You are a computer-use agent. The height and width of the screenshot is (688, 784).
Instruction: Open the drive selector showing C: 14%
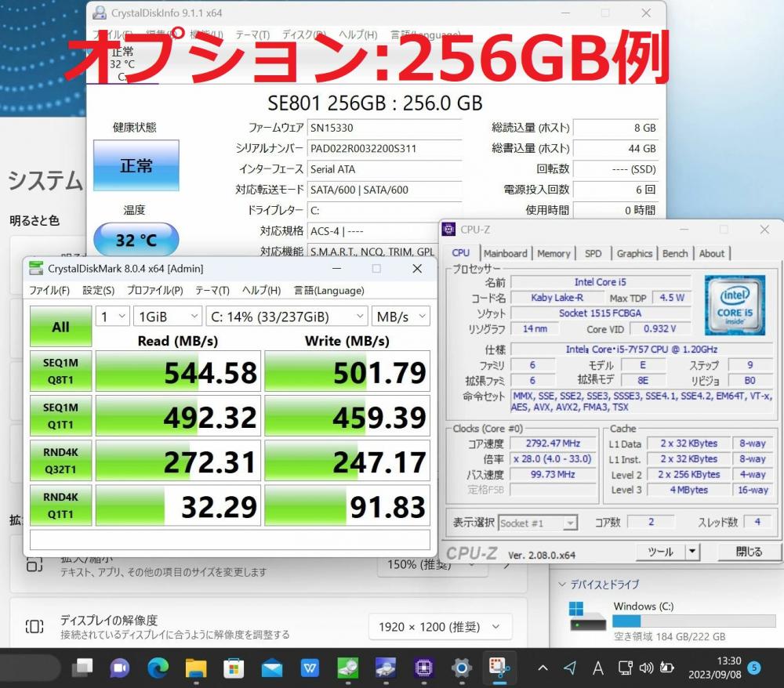pyautogui.click(x=287, y=317)
